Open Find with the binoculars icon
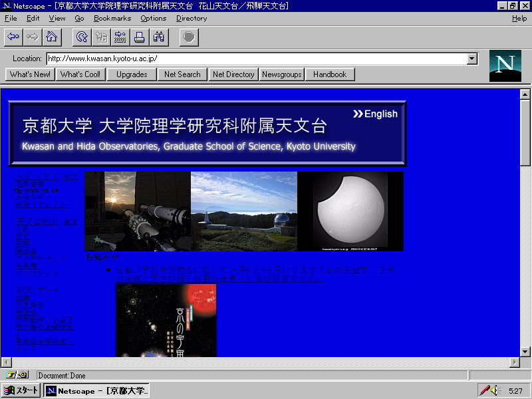Screen dimensions: 532x399 tap(159, 37)
